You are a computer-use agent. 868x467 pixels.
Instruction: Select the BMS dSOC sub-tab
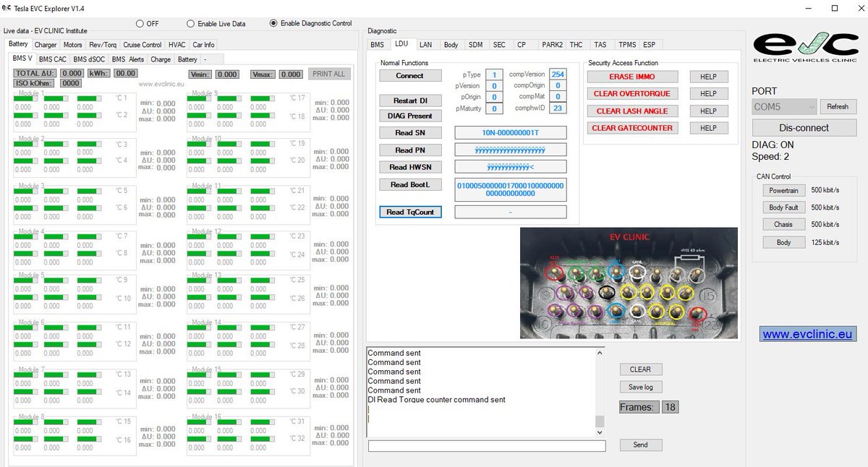tap(89, 59)
